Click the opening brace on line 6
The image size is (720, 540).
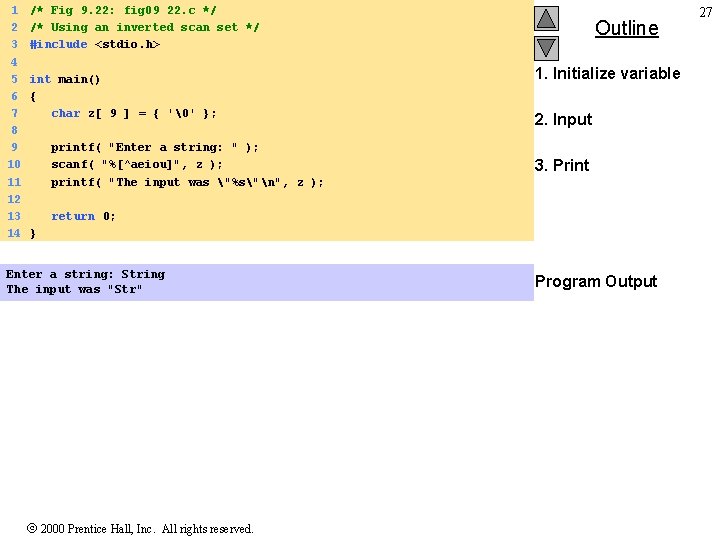pyautogui.click(x=33, y=96)
